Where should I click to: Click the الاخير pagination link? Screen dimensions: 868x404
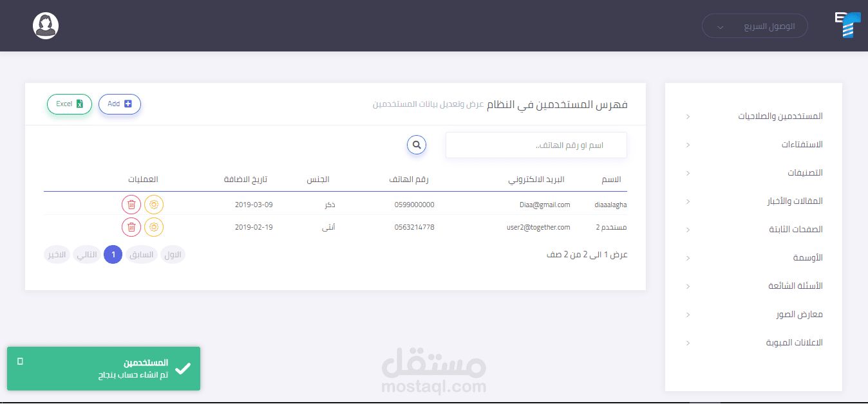point(56,254)
